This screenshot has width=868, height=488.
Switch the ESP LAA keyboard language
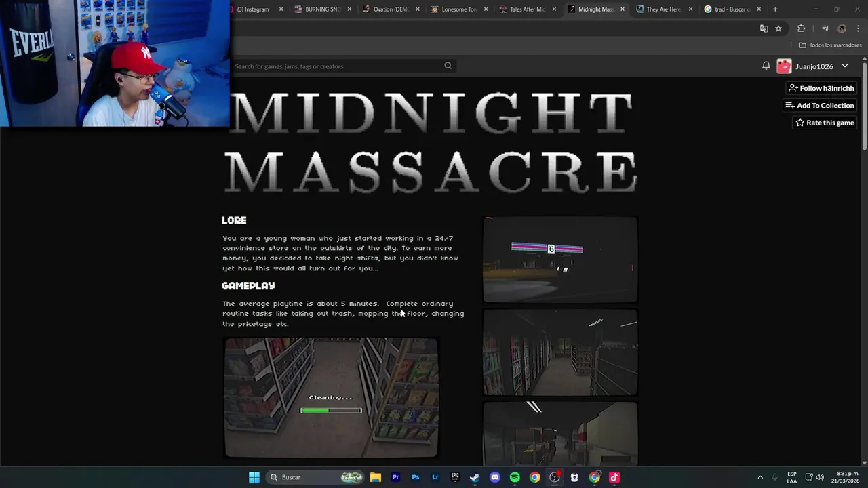792,477
